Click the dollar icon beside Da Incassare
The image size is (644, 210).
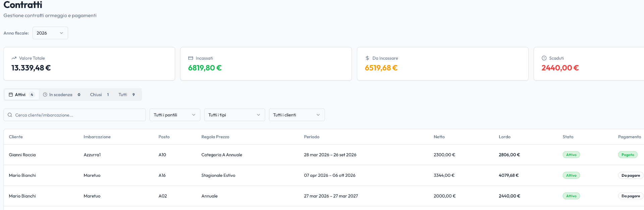tap(367, 58)
